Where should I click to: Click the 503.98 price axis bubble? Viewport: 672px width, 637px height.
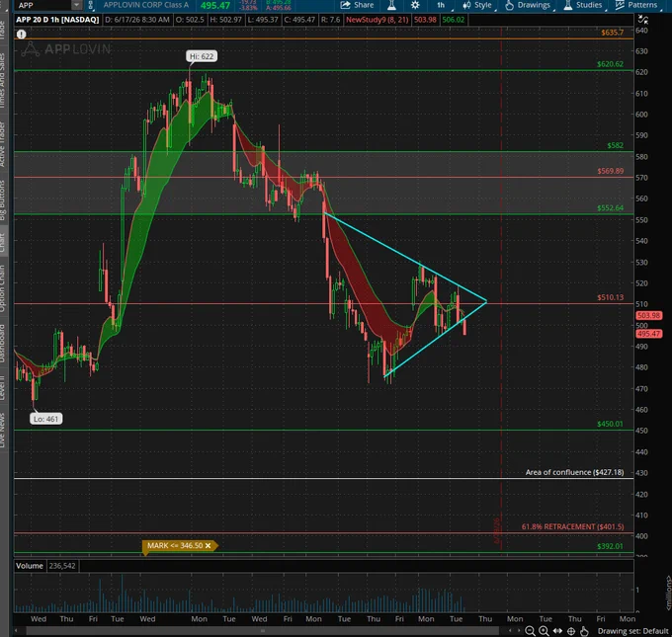click(648, 316)
